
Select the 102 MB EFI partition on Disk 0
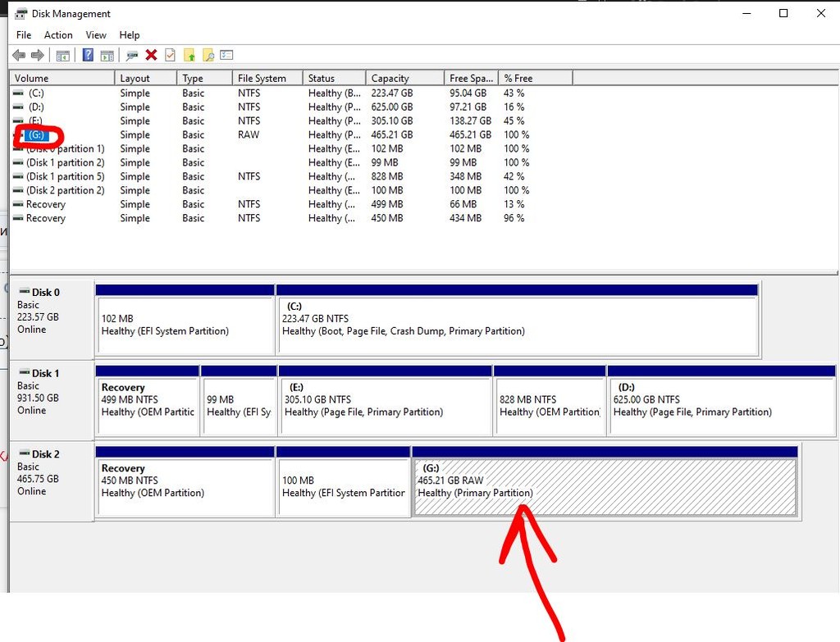pyautogui.click(x=185, y=320)
